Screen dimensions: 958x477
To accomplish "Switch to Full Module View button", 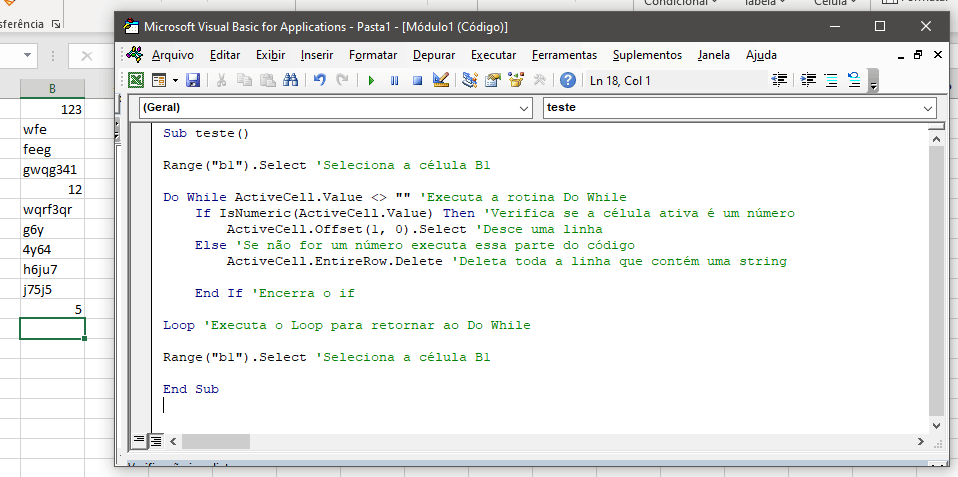I will [156, 440].
